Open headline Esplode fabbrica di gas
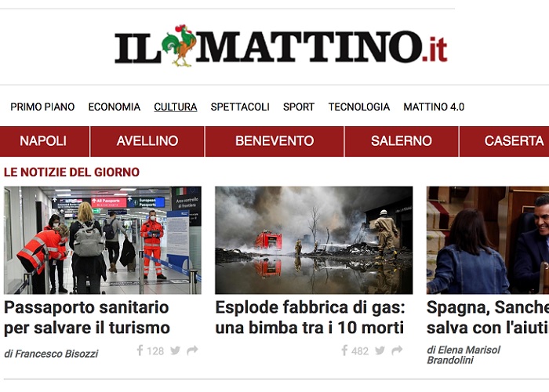The height and width of the screenshot is (392, 549). pos(310,318)
